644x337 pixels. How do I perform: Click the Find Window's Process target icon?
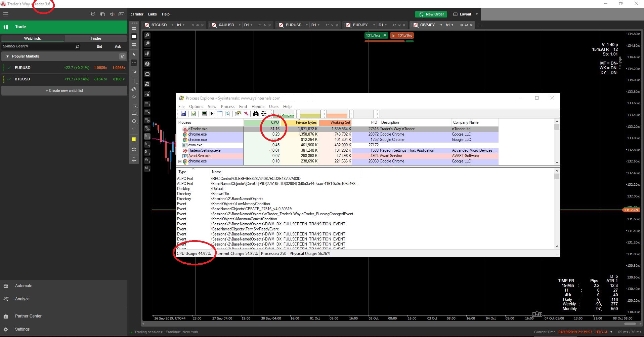pyautogui.click(x=264, y=114)
